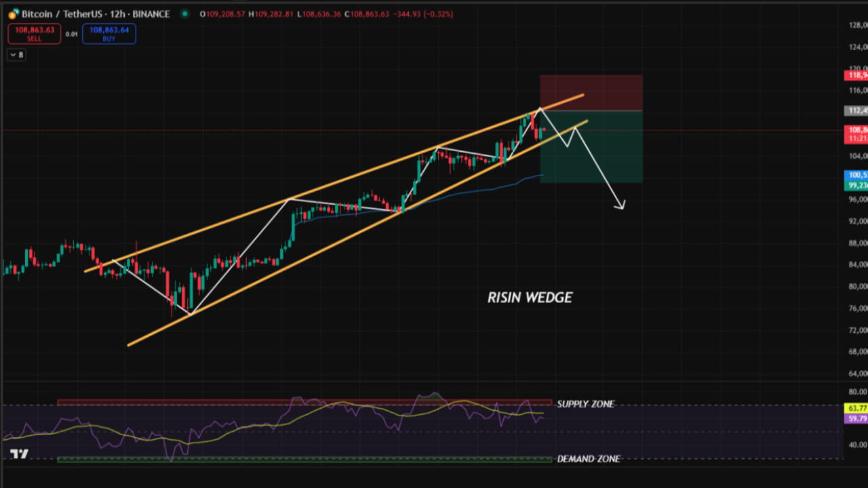Click the 80,00 price axis label
Screen dimensions: 868x488
(x=858, y=286)
